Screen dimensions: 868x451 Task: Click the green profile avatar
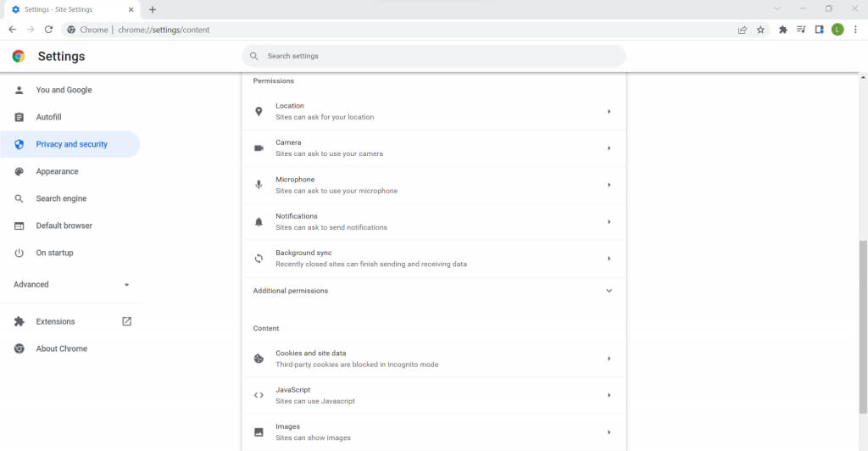pos(837,30)
